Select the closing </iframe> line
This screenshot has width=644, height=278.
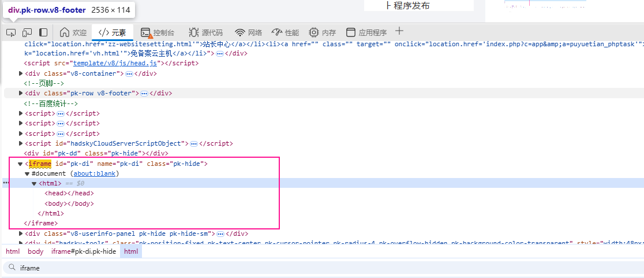(x=40, y=223)
